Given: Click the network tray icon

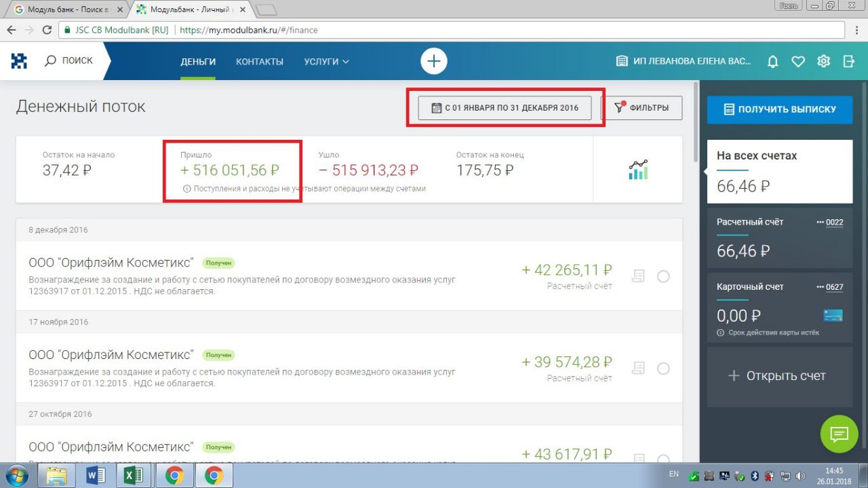Looking at the screenshot, I should point(785,476).
